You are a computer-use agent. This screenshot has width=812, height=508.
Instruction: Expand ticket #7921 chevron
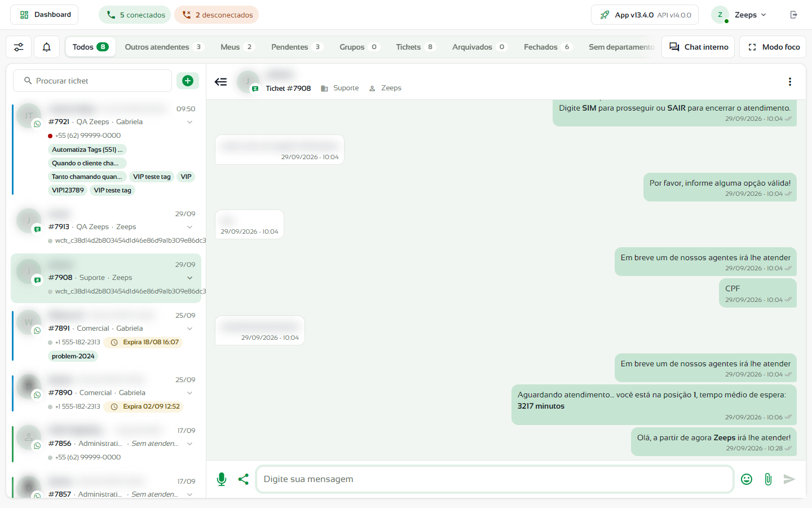190,122
